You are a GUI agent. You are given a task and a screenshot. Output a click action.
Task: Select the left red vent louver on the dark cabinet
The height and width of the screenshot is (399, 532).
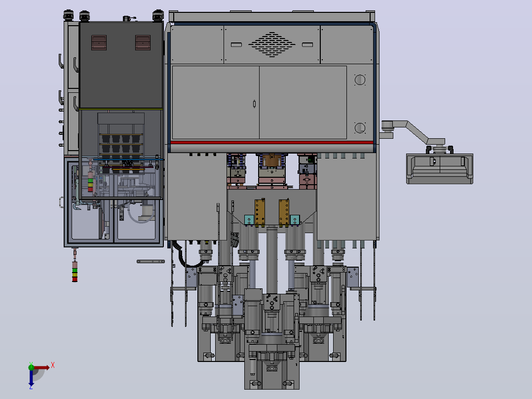click(x=99, y=43)
